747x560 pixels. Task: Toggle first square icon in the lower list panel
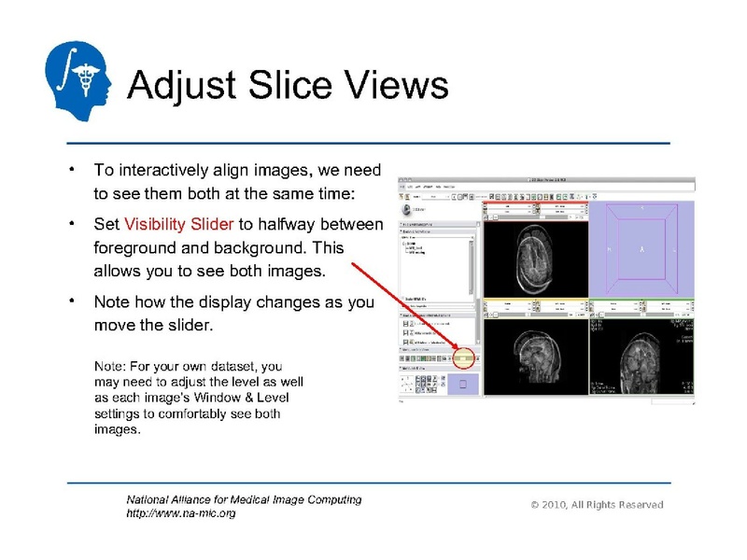pos(404,324)
